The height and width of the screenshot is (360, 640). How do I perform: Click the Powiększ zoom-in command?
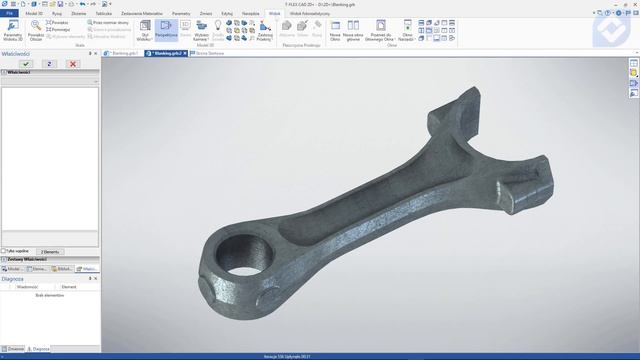(x=58, y=23)
